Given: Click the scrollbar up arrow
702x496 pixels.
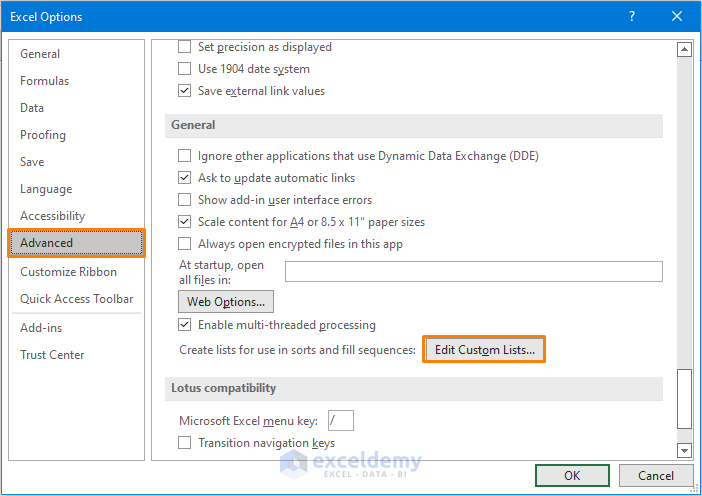Looking at the screenshot, I should click(684, 49).
